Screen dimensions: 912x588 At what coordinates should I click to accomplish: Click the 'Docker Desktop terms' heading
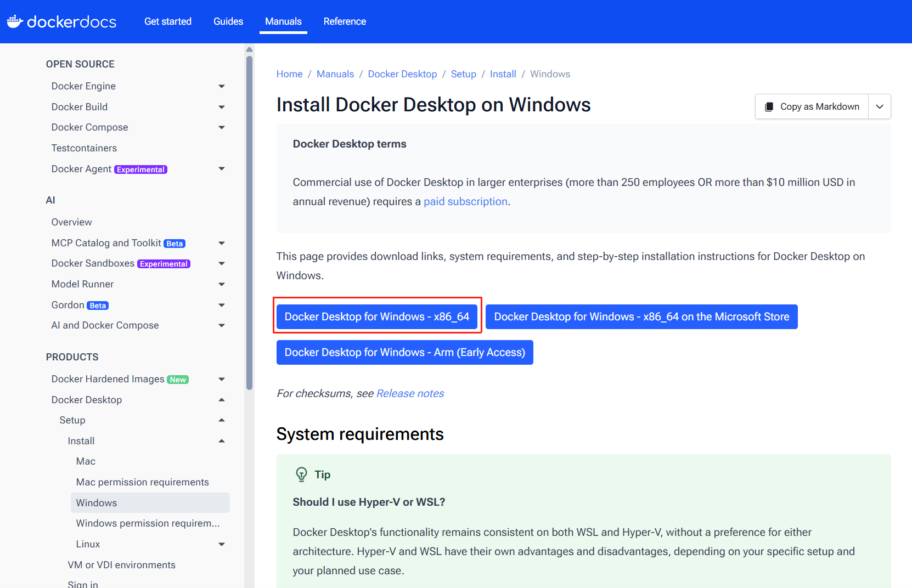click(350, 144)
